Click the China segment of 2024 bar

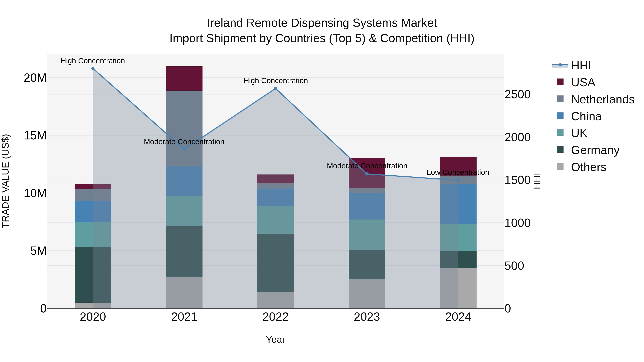[x=458, y=204]
